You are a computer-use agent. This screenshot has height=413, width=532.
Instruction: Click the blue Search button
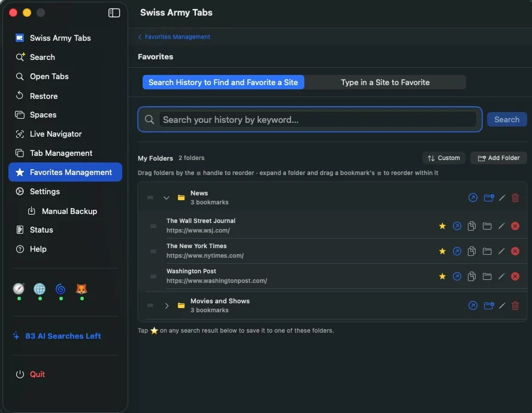point(507,119)
